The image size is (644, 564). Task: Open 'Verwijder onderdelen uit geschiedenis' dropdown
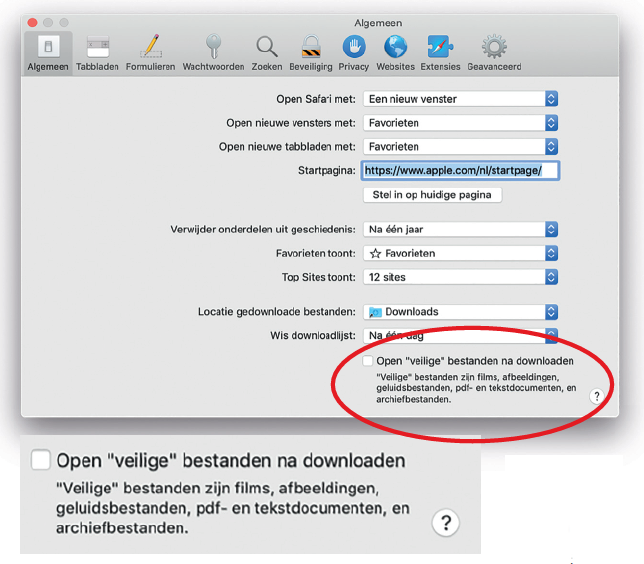click(x=460, y=229)
